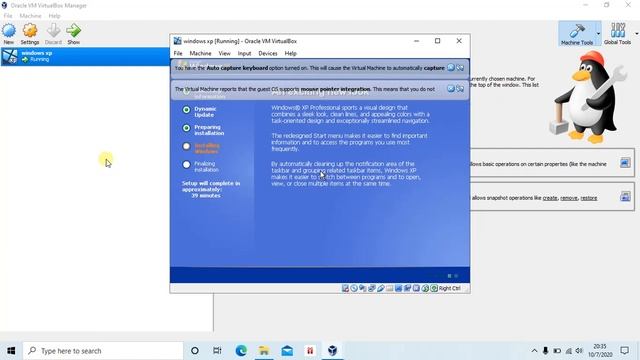Open Settings gear in VirtualBox Manager toolbar
This screenshot has width=640, height=360.
pos(30,31)
